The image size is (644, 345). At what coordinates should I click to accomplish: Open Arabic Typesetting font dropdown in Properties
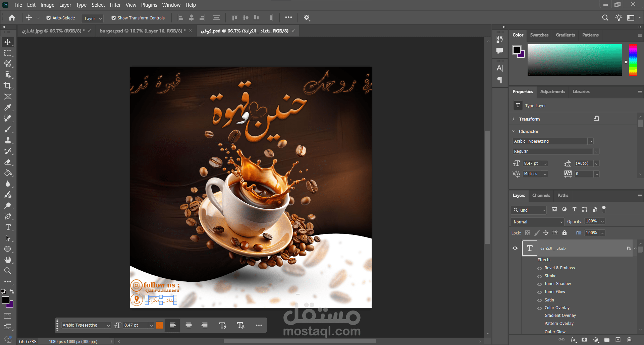click(x=591, y=141)
